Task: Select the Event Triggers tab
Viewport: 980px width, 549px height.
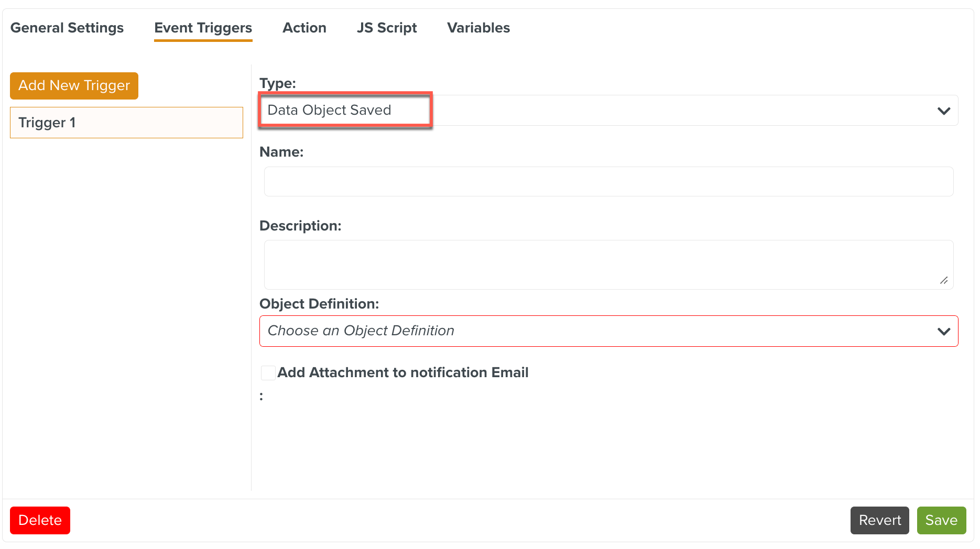Action: click(x=203, y=28)
